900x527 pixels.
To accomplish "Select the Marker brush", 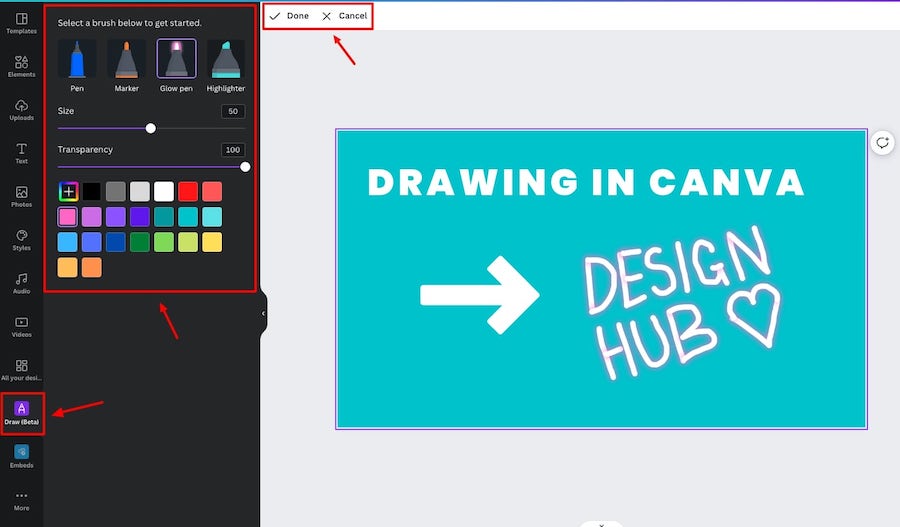I will point(126,65).
